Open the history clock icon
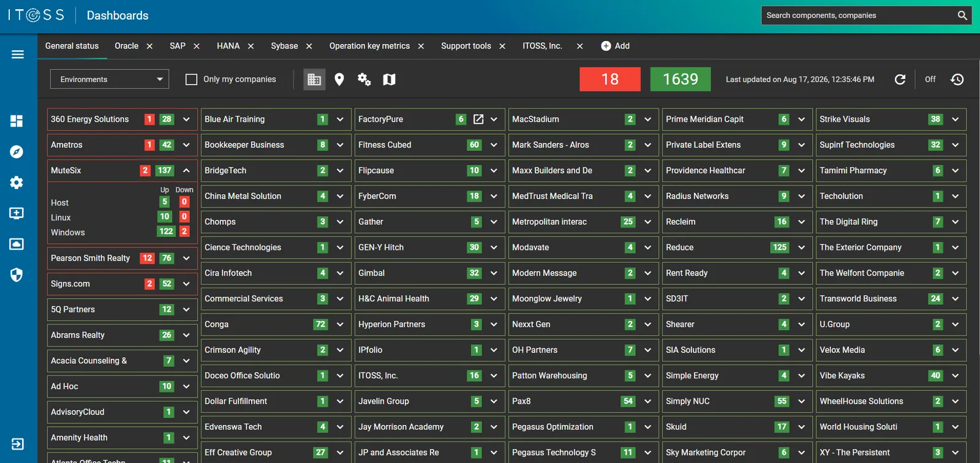Viewport: 980px width, 463px height. coord(957,79)
